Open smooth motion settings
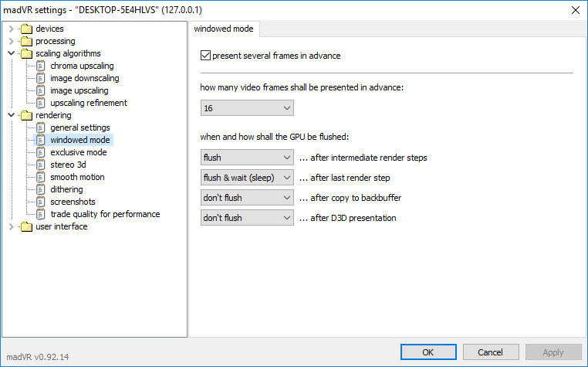 (78, 177)
